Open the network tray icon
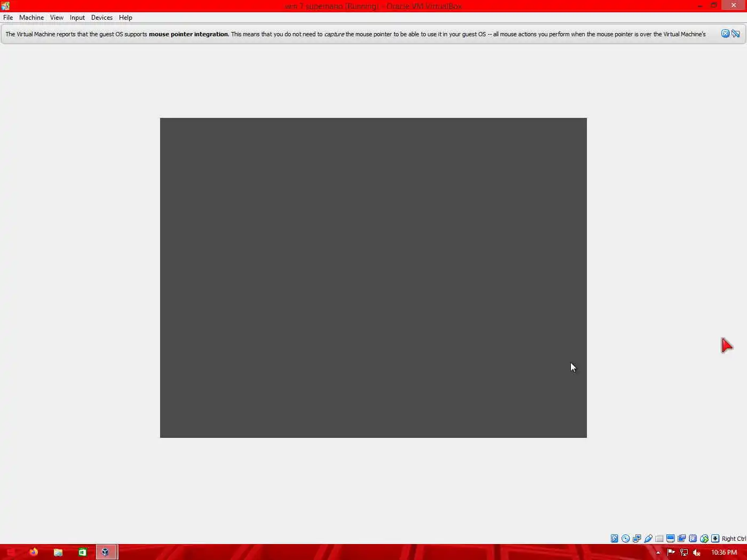Viewport: 747px width, 560px height. [x=684, y=553]
